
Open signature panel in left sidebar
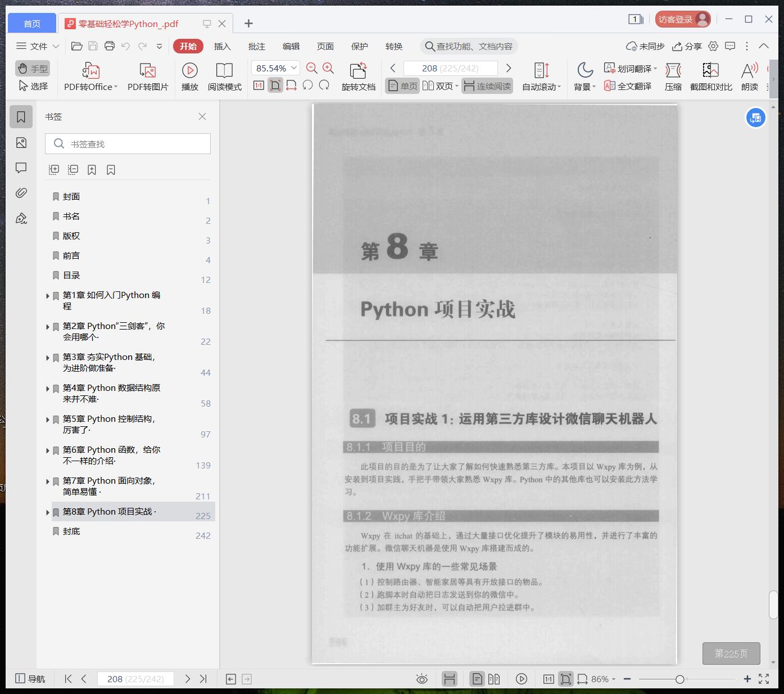[x=21, y=218]
